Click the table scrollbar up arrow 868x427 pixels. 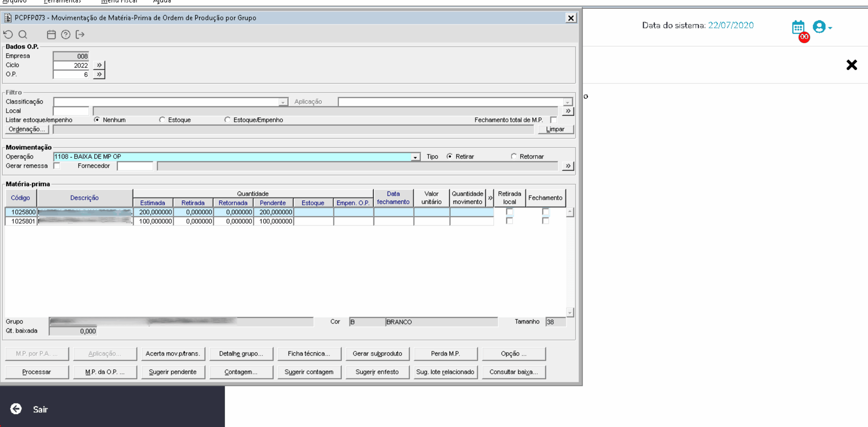tap(570, 212)
